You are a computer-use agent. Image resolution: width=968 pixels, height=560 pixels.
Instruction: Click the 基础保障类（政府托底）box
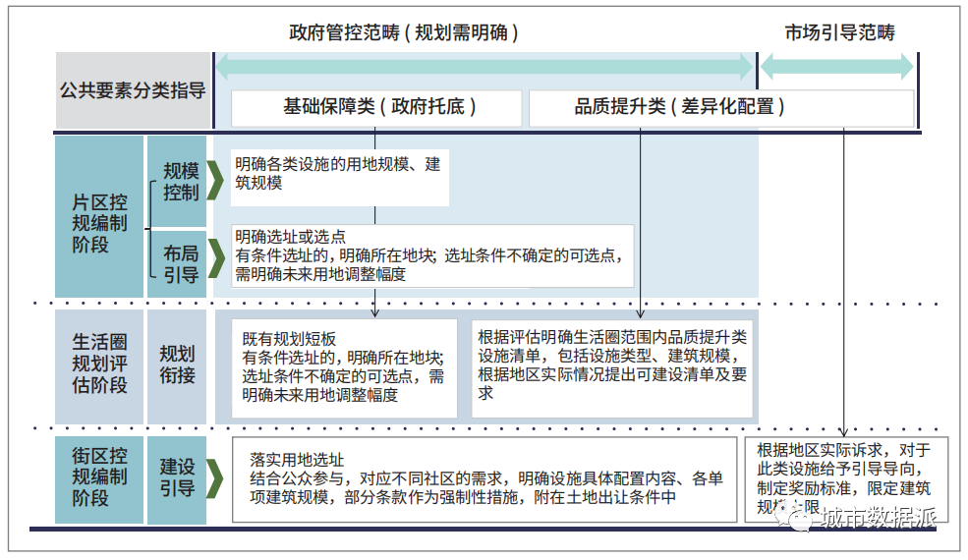(x=376, y=107)
